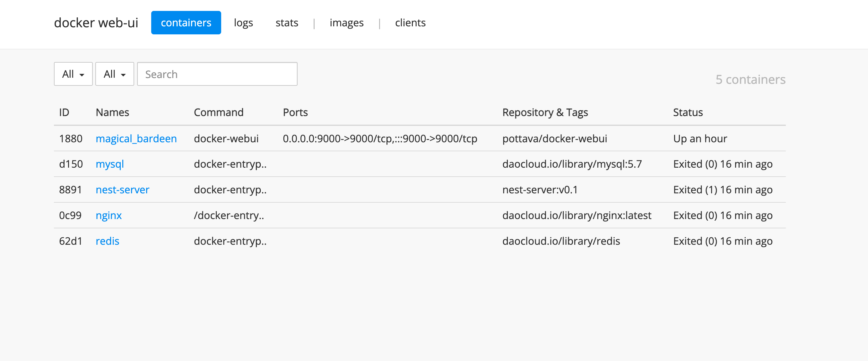Click the 5 containers count label

tap(751, 80)
